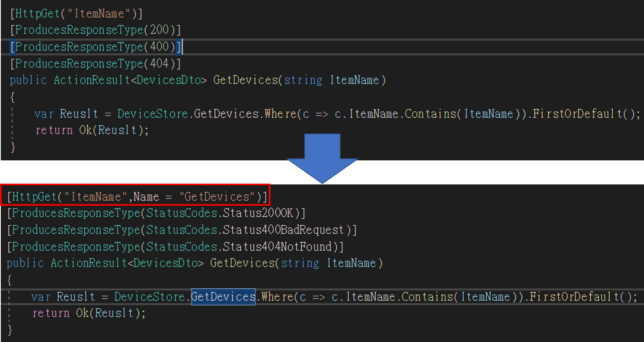Image resolution: width=644 pixels, height=342 pixels.
Task: Click HttpGet in the upper code block
Action: pos(37,14)
